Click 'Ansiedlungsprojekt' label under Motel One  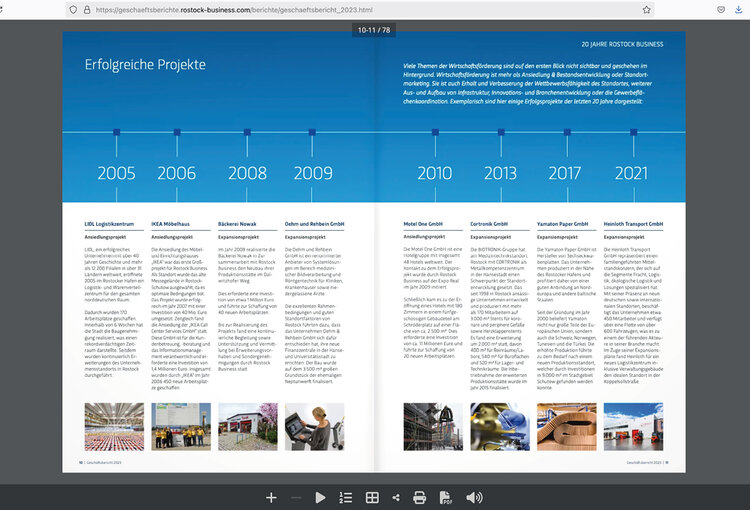pos(424,236)
